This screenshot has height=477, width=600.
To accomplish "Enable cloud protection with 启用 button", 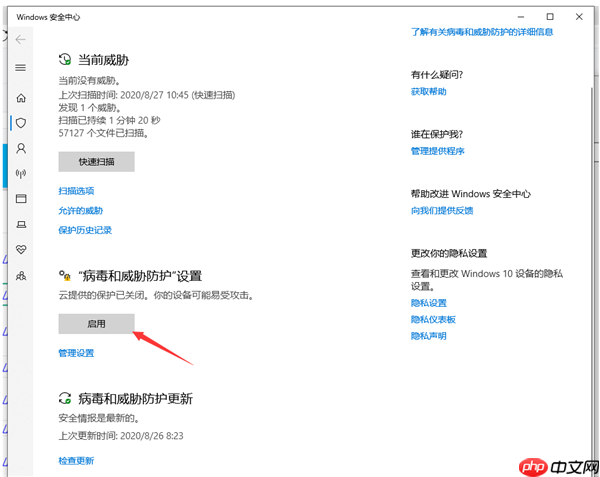I will 96,324.
